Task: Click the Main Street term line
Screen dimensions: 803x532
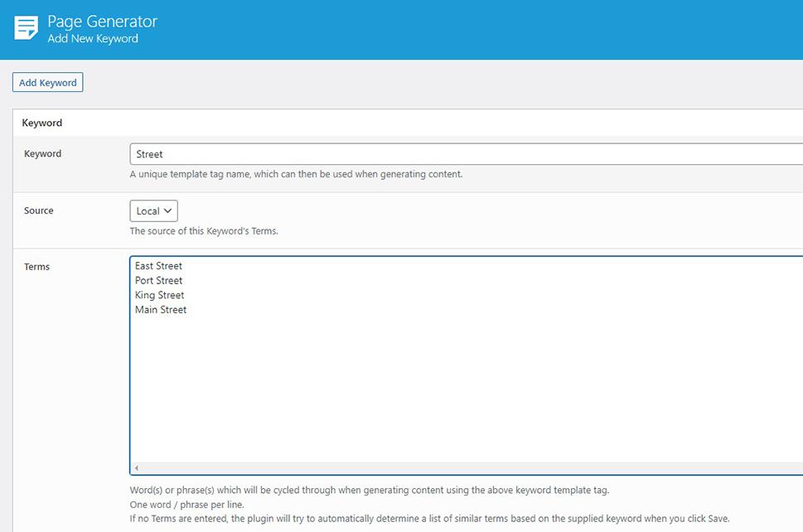Action: point(160,310)
